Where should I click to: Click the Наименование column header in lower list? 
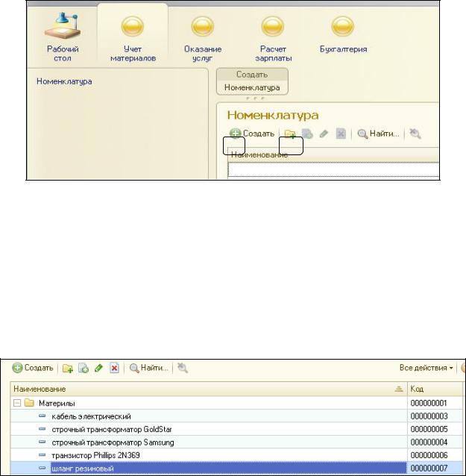tap(209, 389)
